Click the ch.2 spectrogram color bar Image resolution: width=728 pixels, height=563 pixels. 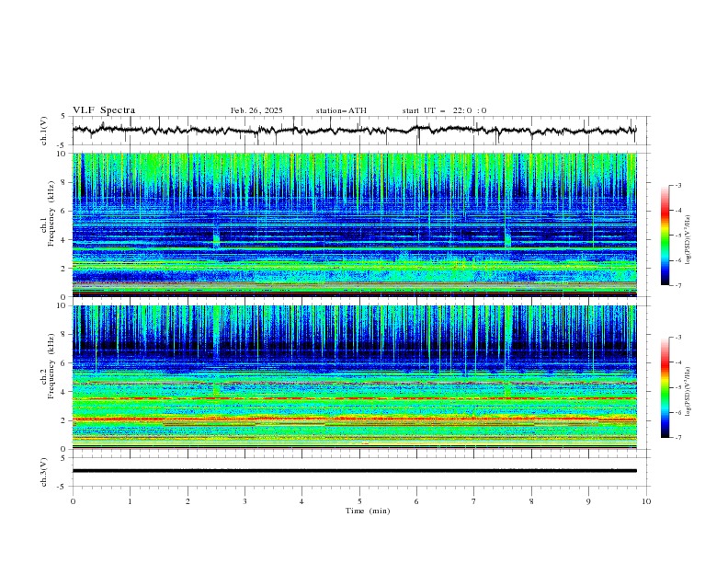[x=665, y=387]
